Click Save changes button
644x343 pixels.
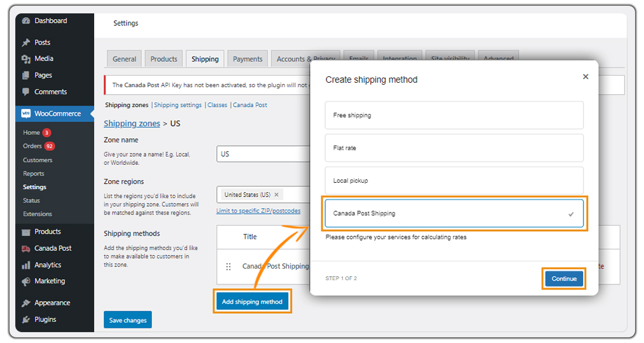click(128, 320)
